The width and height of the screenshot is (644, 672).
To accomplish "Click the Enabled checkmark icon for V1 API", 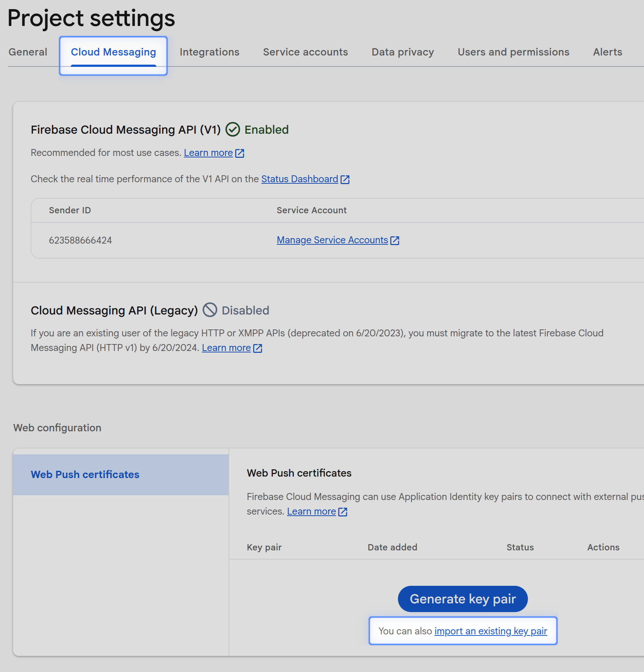I will pos(233,129).
